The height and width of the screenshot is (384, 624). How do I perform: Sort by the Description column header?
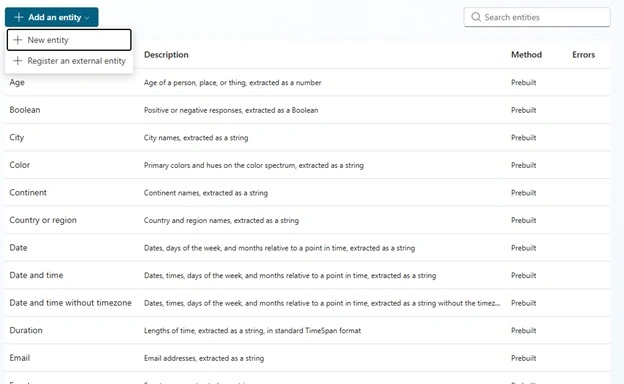click(166, 55)
